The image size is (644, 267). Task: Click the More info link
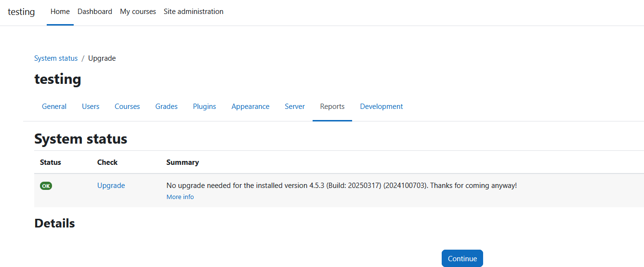click(180, 197)
